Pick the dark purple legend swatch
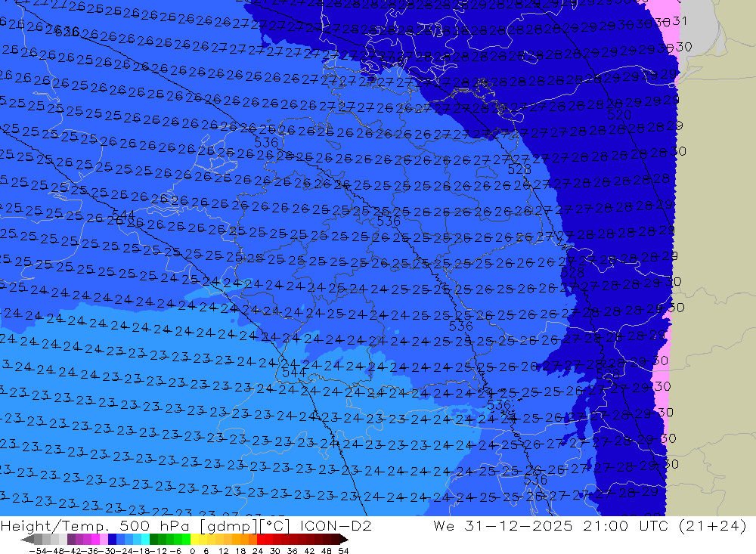The width and height of the screenshot is (756, 554). point(71,539)
